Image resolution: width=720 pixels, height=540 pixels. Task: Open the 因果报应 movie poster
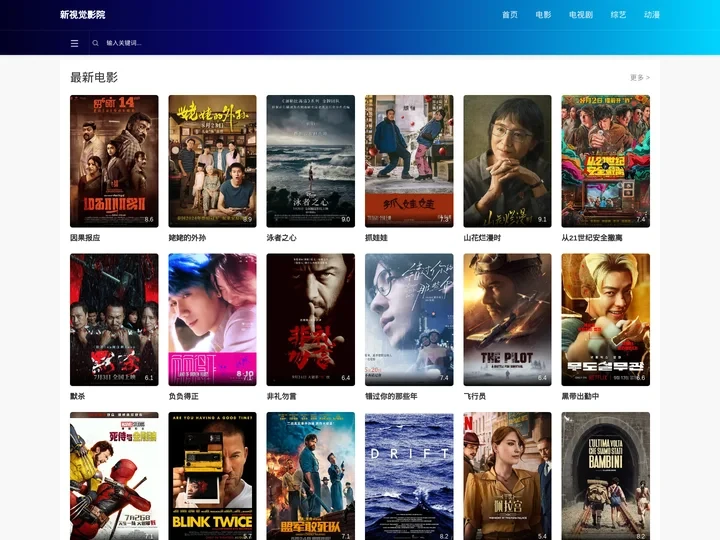click(114, 161)
